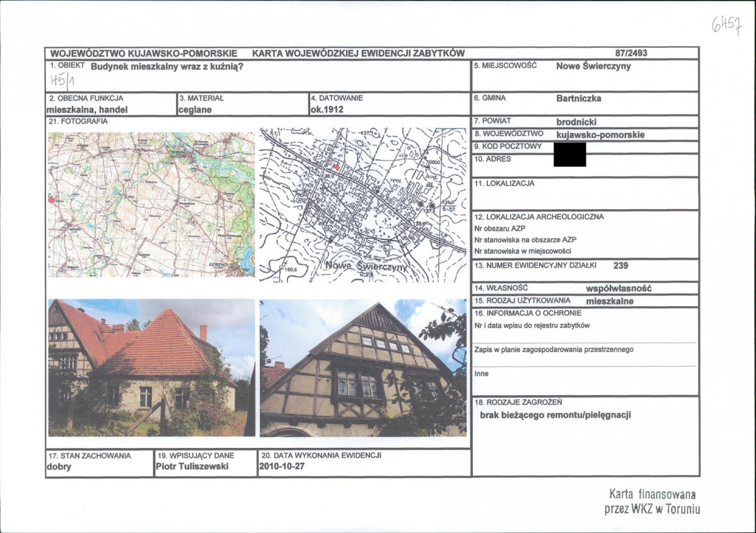The image size is (756, 533).
Task: Click the handwritten 45/1 annotation
Action: point(62,81)
